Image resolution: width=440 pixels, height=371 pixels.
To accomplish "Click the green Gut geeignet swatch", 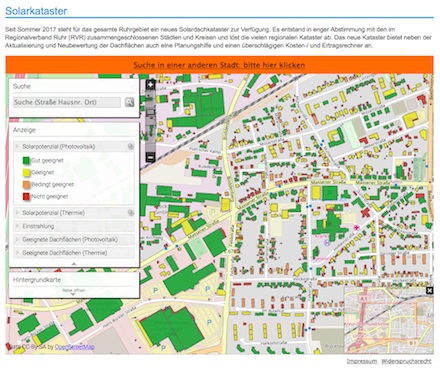I will pos(26,160).
